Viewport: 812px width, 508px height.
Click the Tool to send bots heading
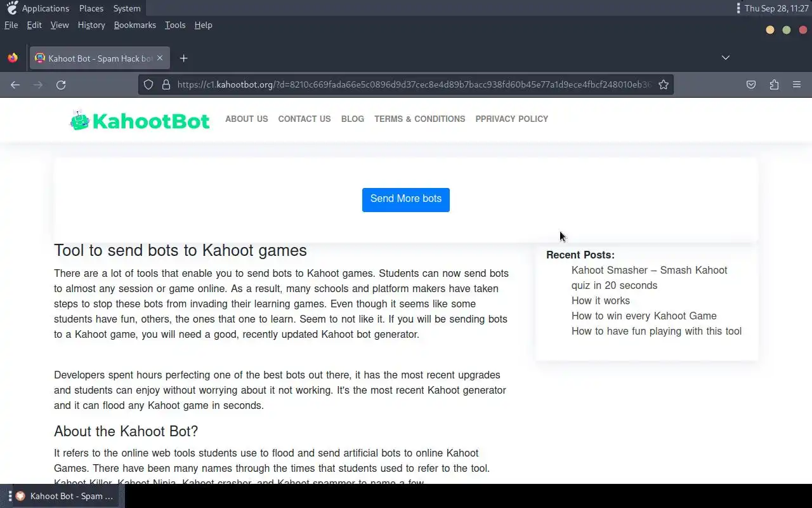[x=180, y=250]
